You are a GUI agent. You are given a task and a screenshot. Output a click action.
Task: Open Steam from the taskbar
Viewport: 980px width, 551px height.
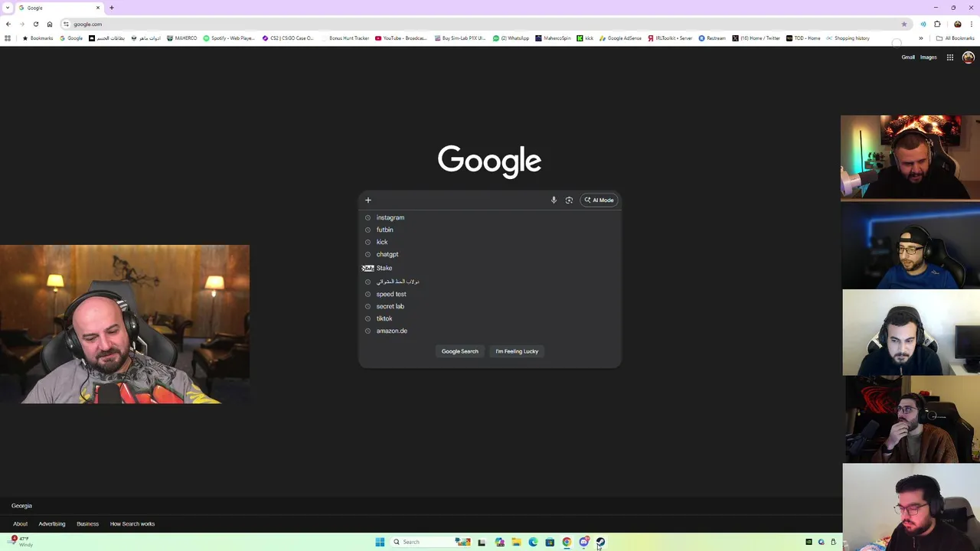(x=601, y=542)
